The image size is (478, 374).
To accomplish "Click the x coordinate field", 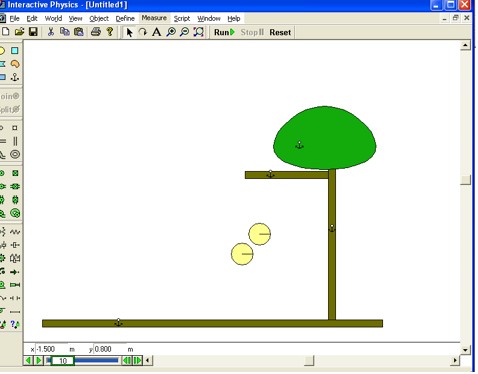I will pos(51,349).
